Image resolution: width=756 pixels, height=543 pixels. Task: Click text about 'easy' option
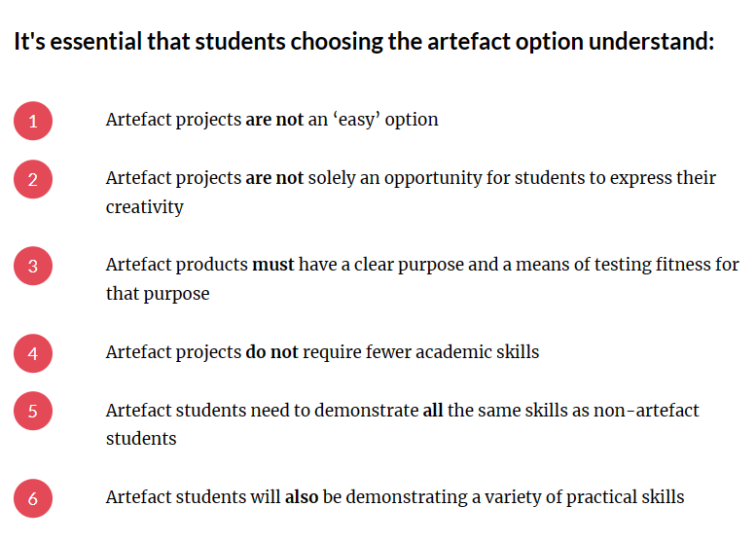(271, 120)
